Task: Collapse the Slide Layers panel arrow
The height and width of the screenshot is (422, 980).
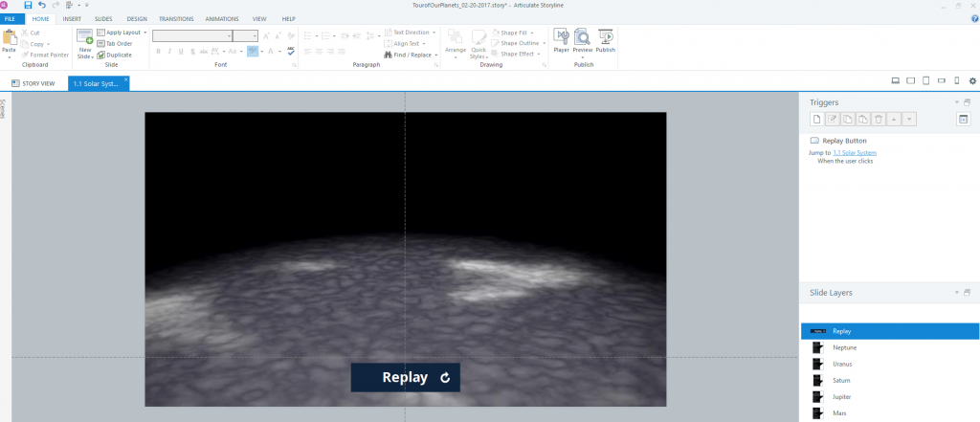Action: 955,292
